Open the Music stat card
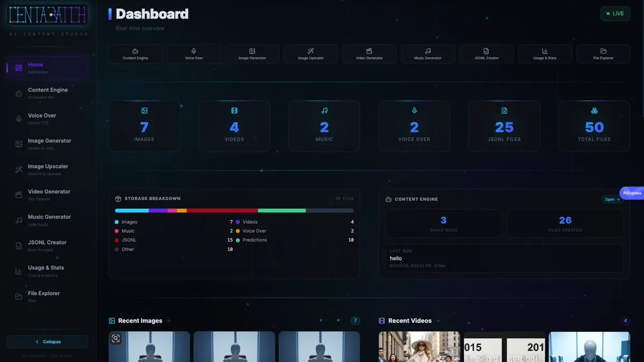The image size is (644, 362). (x=324, y=125)
